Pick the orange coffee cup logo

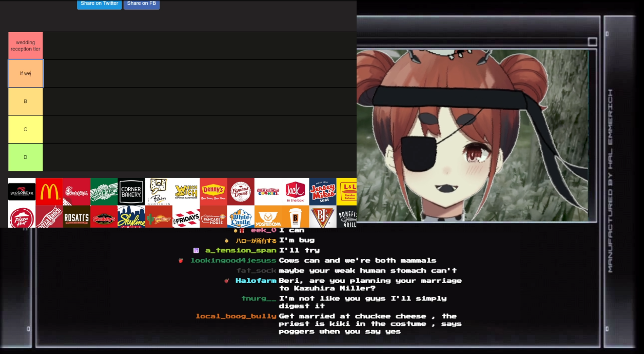point(296,217)
